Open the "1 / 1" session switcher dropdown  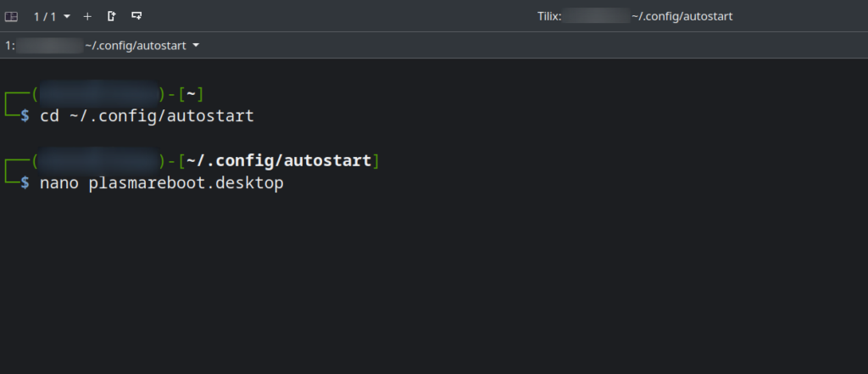tap(52, 17)
